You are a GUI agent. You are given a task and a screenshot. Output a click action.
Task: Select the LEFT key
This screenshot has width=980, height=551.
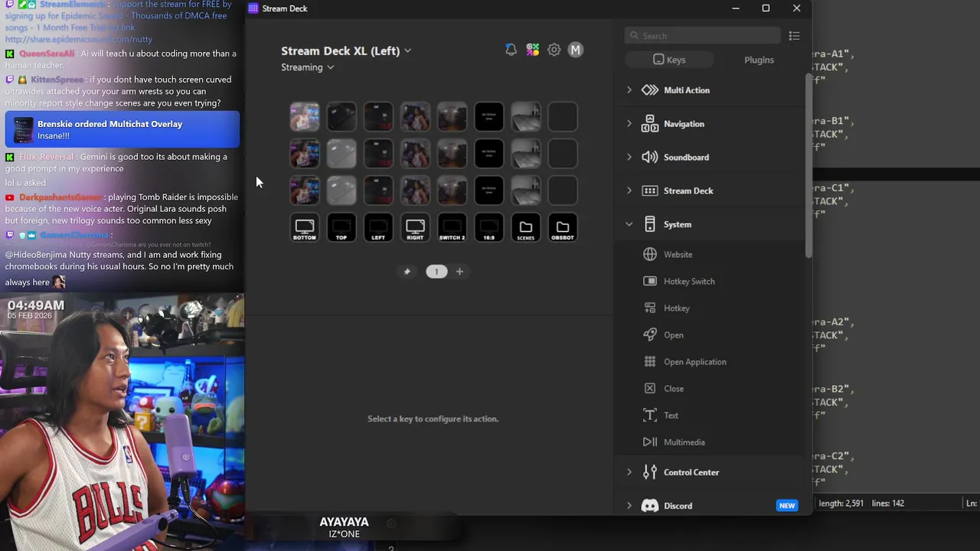(378, 228)
